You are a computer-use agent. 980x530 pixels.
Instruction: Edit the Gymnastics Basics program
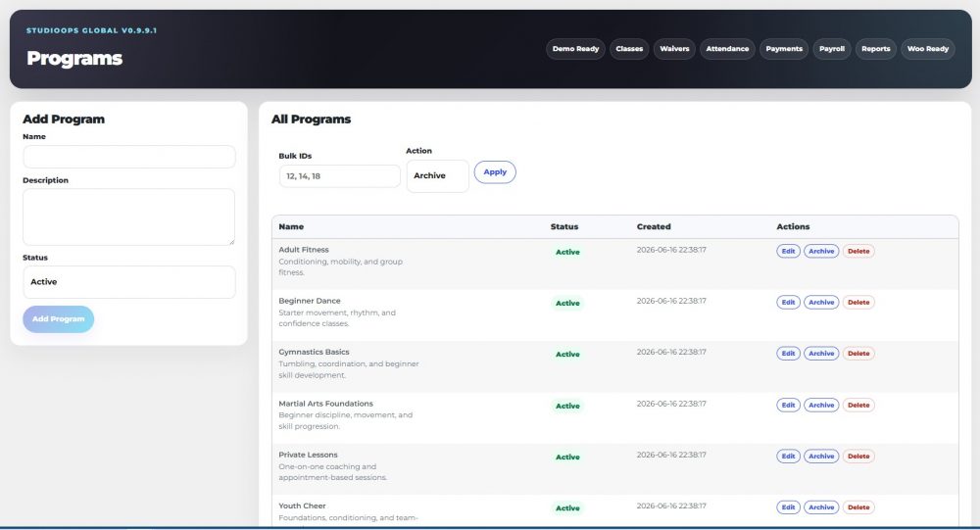(788, 354)
